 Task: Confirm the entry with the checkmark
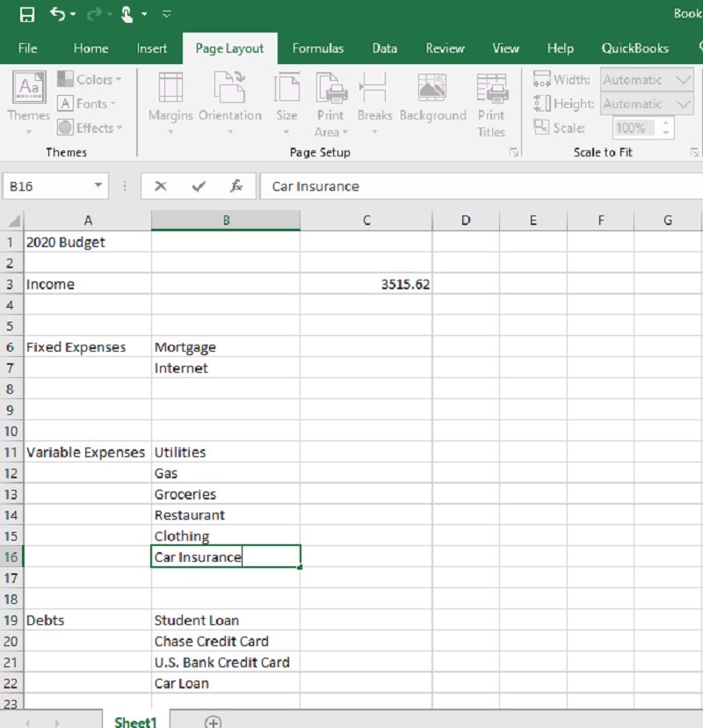click(199, 186)
